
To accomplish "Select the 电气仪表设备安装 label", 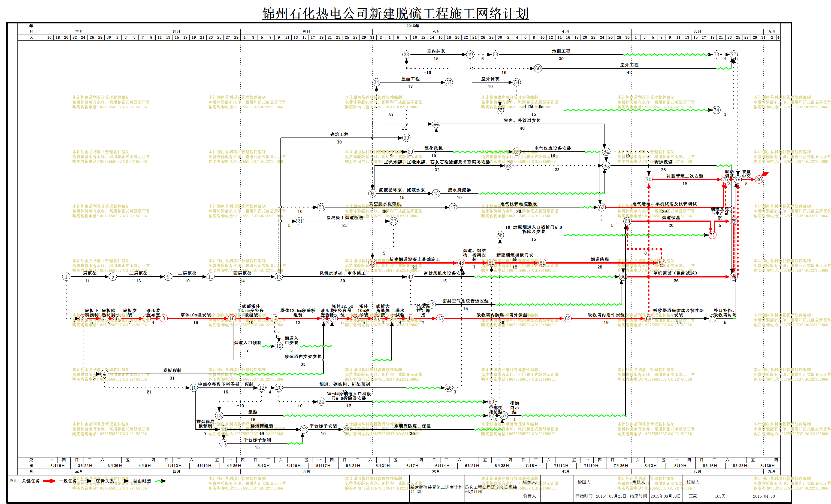I will point(553,148).
